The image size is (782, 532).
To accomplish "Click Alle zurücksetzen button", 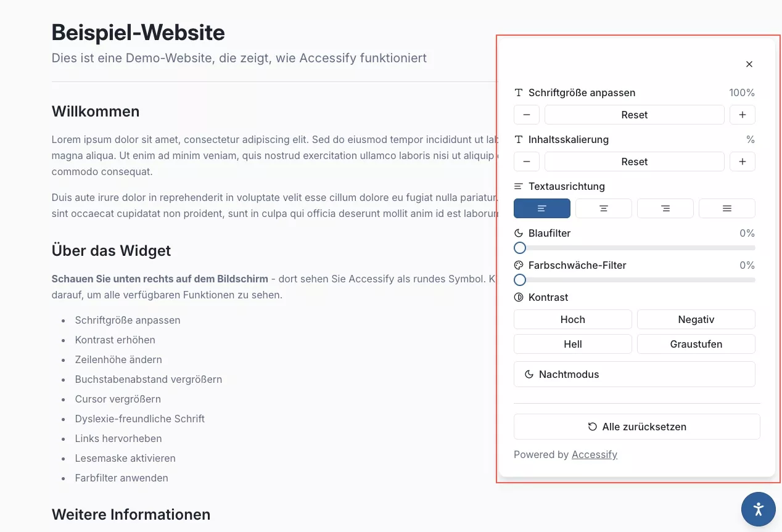I will click(x=636, y=427).
